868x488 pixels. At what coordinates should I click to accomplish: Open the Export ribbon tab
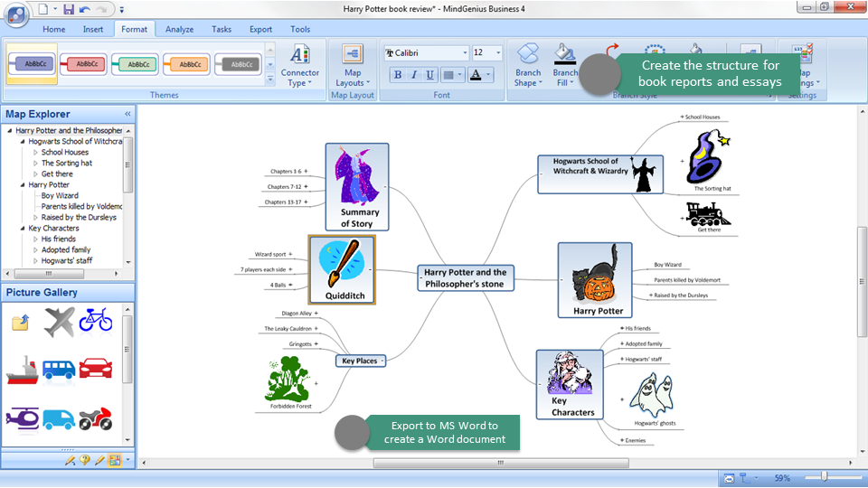(260, 29)
